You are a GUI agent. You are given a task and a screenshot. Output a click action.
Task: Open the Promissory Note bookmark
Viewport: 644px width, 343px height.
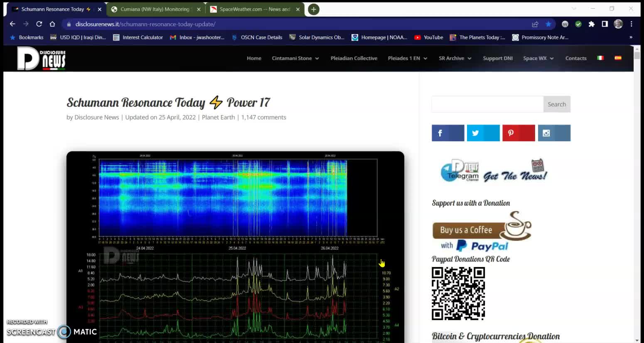(540, 37)
